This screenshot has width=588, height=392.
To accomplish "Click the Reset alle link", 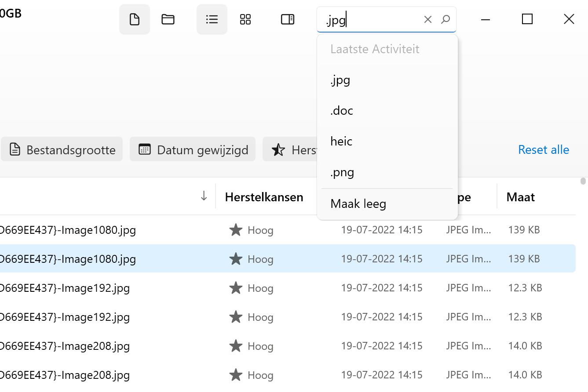I will (544, 150).
